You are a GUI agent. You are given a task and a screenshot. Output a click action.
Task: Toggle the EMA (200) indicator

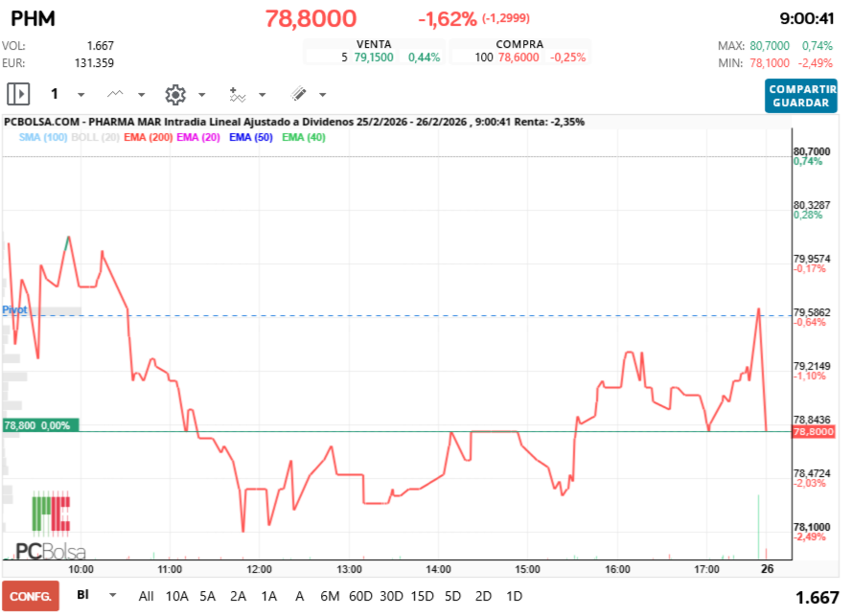pyautogui.click(x=147, y=136)
